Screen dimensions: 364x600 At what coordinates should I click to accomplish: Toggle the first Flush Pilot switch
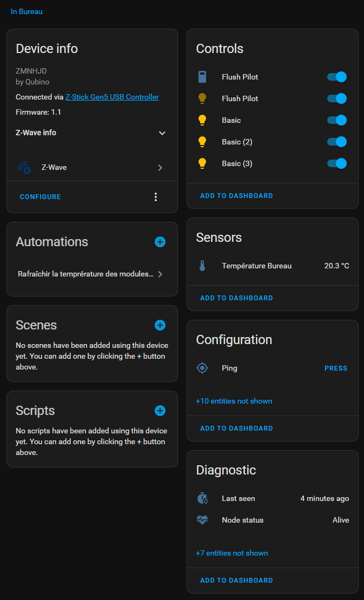pyautogui.click(x=336, y=77)
